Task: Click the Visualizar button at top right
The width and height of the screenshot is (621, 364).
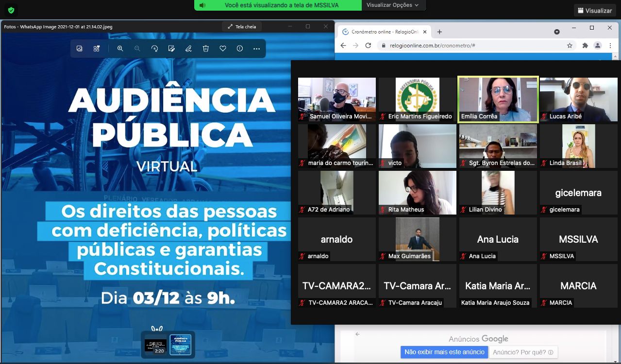Action: point(595,10)
